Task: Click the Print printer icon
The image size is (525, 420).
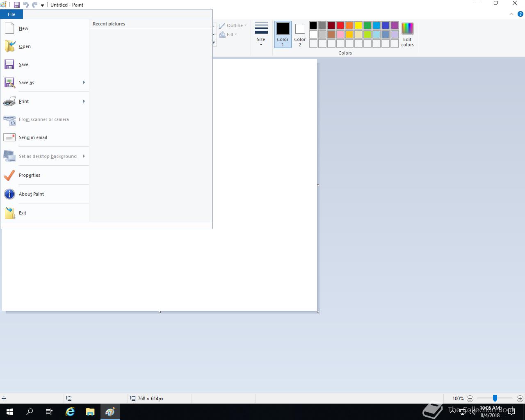Action: tap(9, 101)
